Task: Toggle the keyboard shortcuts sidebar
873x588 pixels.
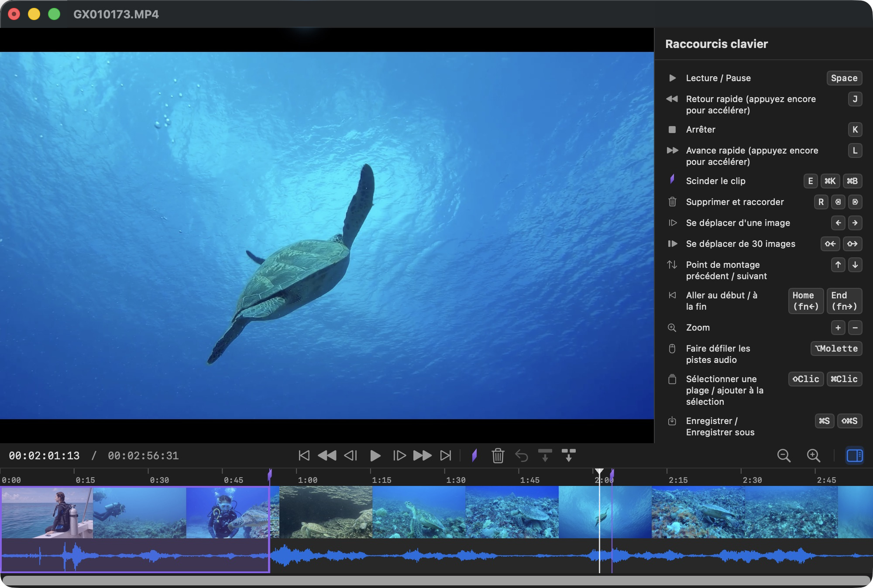Action: tap(855, 455)
